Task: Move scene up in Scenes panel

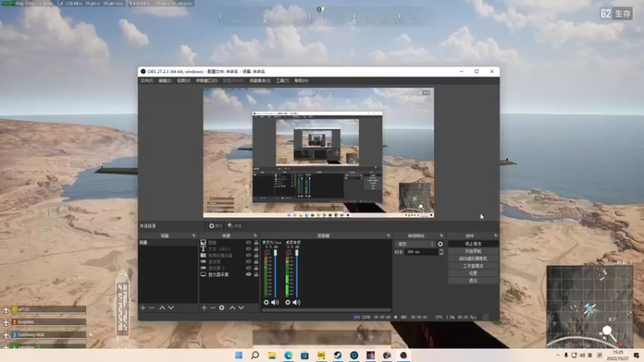Action: click(x=163, y=307)
